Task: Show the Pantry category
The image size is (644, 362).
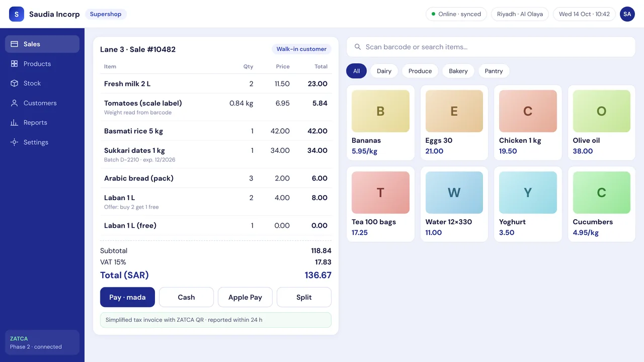Action: pyautogui.click(x=494, y=71)
